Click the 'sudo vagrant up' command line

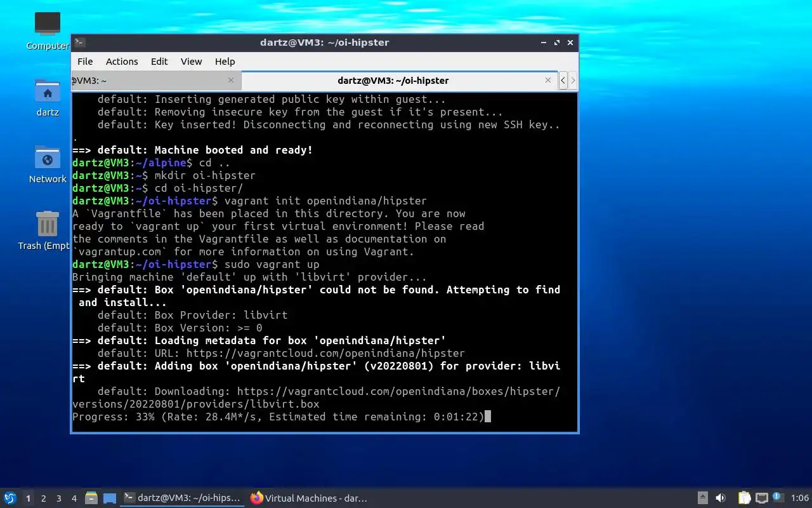pyautogui.click(x=196, y=264)
